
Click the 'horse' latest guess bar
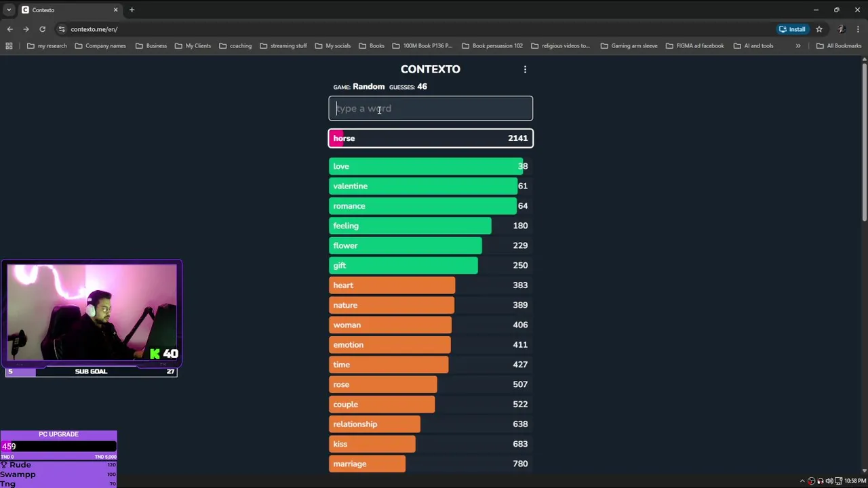tap(431, 138)
